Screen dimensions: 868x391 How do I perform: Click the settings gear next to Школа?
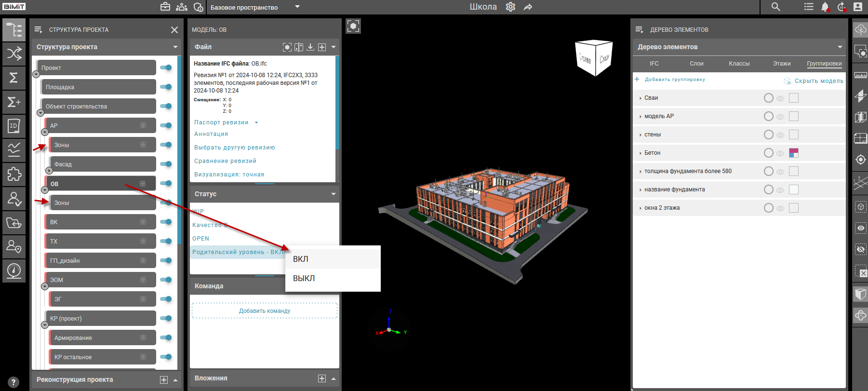tap(510, 7)
